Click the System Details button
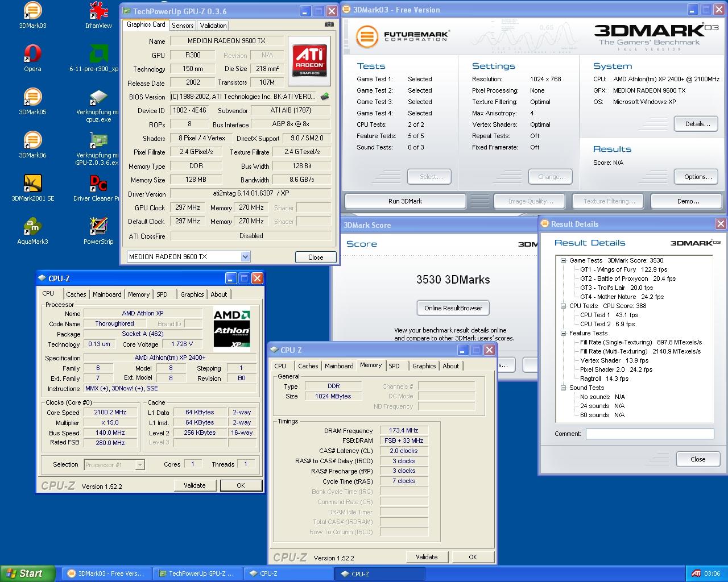The height and width of the screenshot is (582, 728). point(697,124)
